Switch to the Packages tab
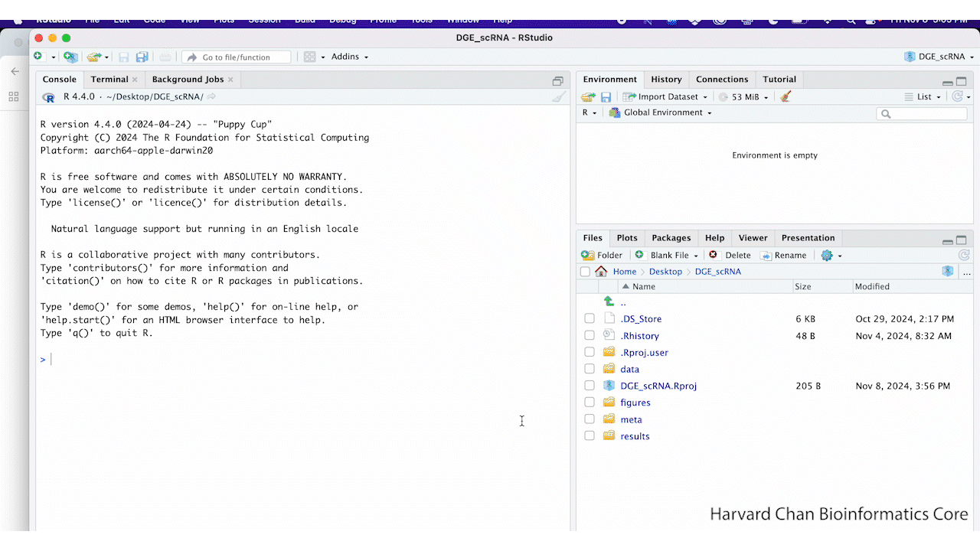This screenshot has width=980, height=551. (x=671, y=238)
